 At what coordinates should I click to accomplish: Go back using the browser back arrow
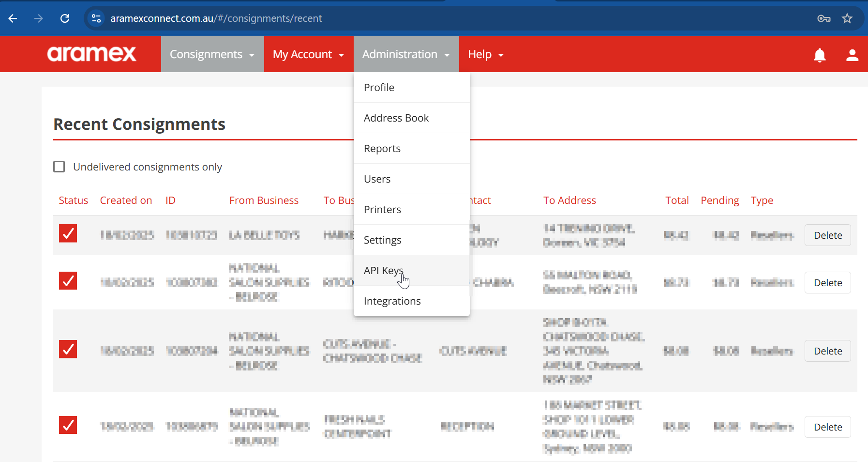click(x=13, y=18)
